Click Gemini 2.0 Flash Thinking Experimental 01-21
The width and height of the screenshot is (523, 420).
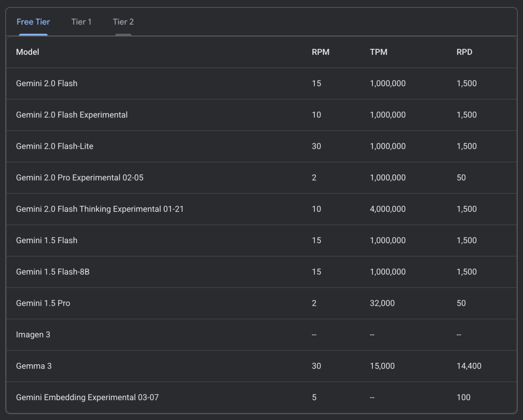[x=100, y=209]
